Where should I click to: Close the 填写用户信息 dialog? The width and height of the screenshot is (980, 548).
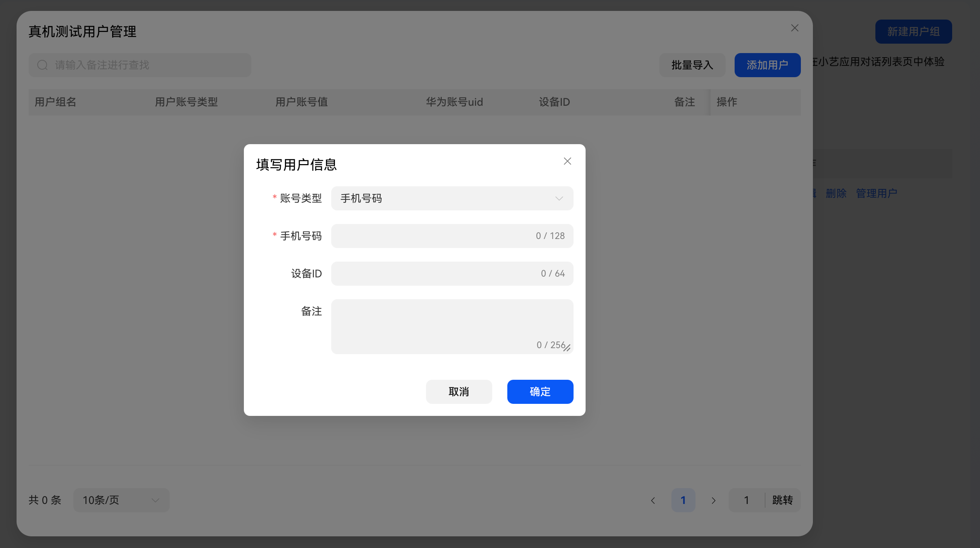tap(567, 161)
